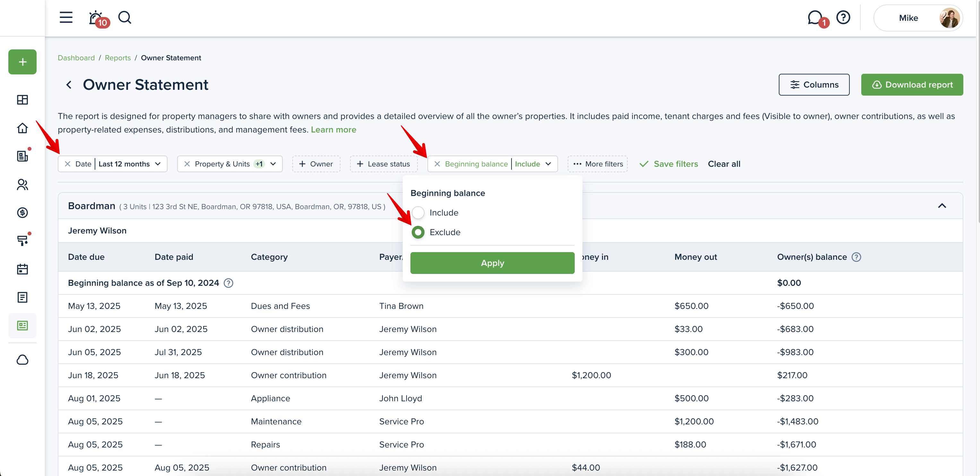Open the accounting dollar sidebar icon
This screenshot has height=476, width=980.
coord(22,213)
